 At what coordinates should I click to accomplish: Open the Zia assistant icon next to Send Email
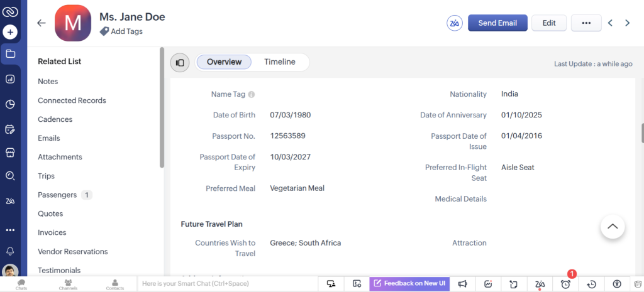coord(454,23)
